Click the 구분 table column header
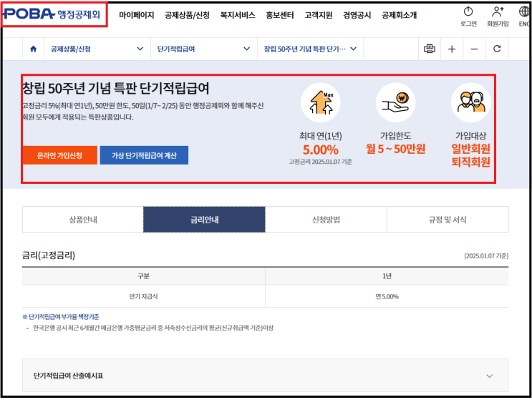The height and width of the screenshot is (400, 532). (143, 276)
